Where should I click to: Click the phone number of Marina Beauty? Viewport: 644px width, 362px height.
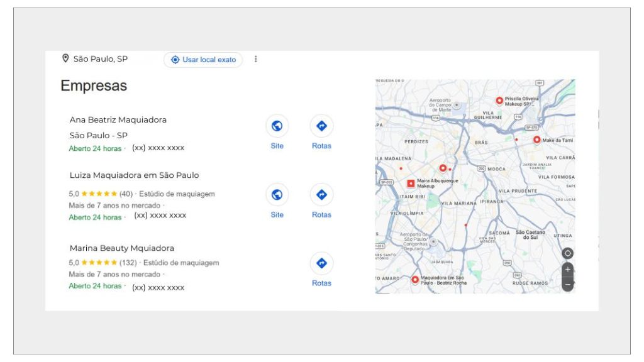(x=158, y=287)
